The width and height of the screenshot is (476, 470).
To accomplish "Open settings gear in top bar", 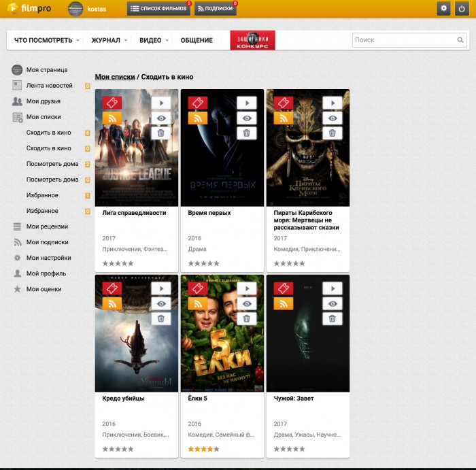I will point(443,8).
